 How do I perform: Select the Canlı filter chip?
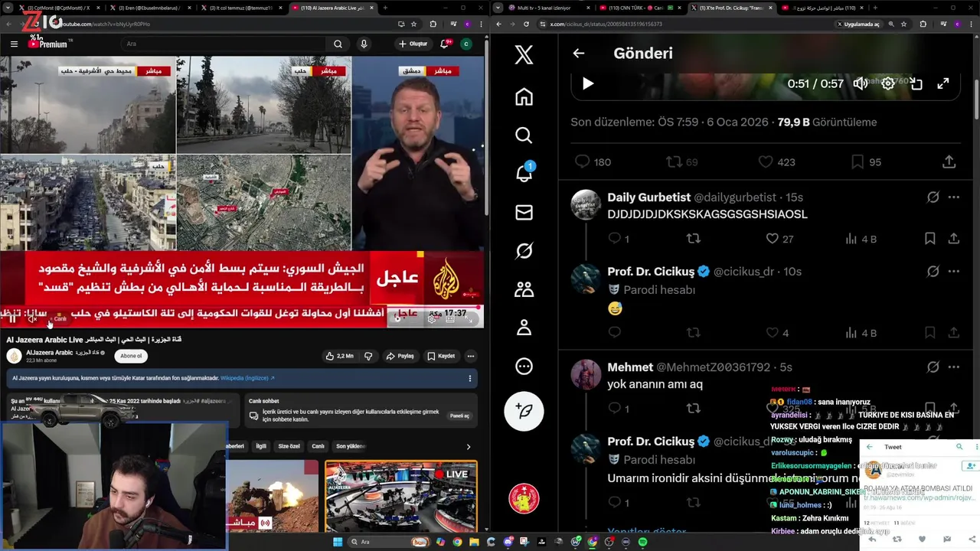click(318, 446)
